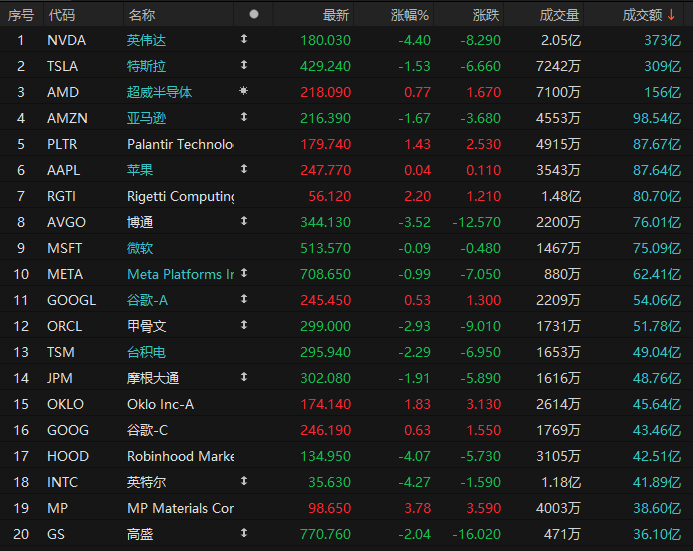Click the up-down marker icon in AAPL row

(x=244, y=169)
